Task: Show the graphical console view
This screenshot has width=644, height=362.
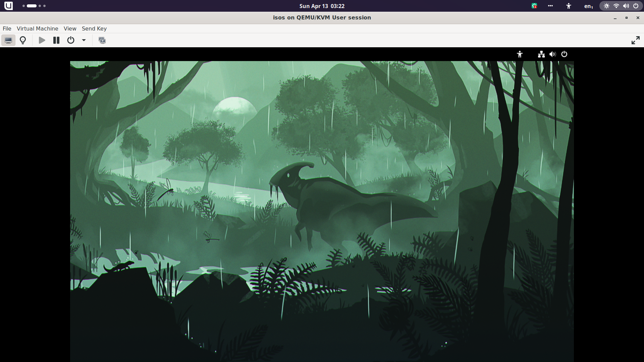Action: point(8,40)
